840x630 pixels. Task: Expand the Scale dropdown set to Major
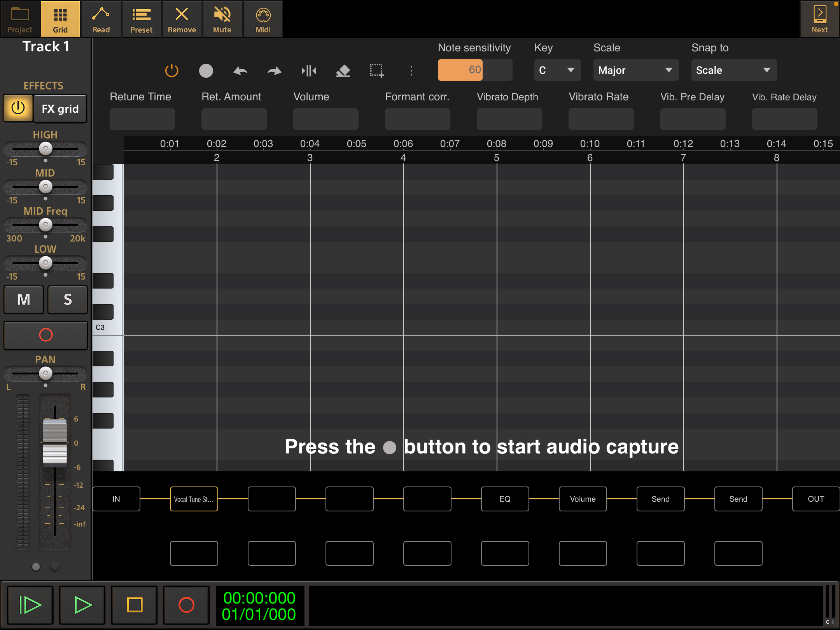635,70
